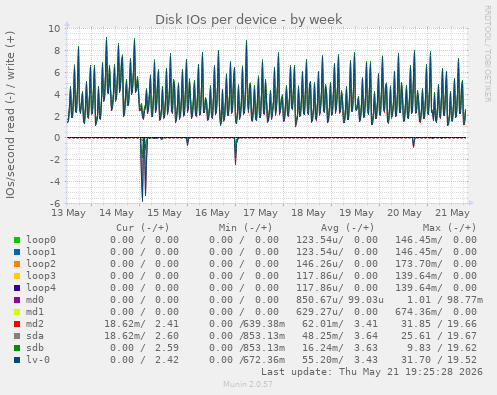Click the loop2 orange legend swatch

coord(17,264)
